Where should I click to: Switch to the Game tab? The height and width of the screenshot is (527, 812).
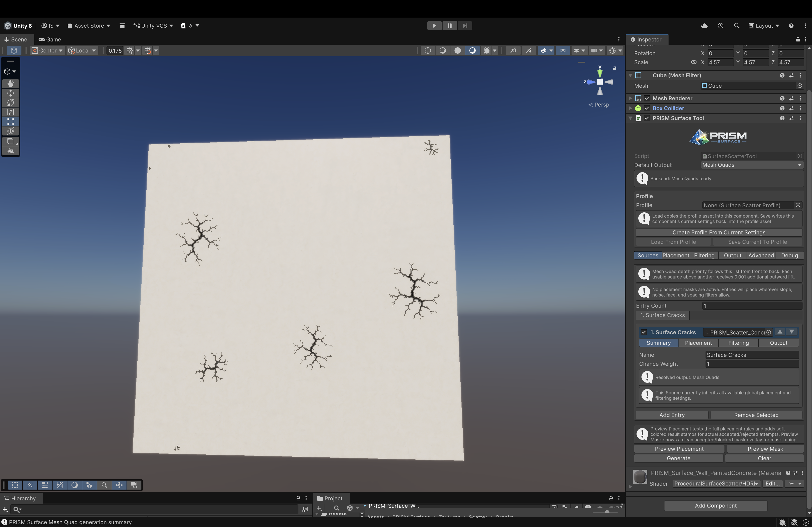pos(50,39)
